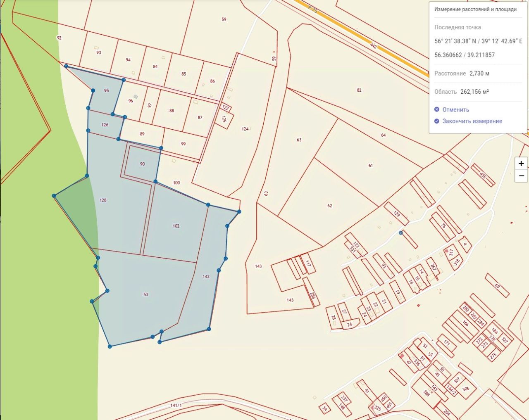Zoom out with the minus button
Viewport: 529px width, 420px height.
[x=521, y=176]
